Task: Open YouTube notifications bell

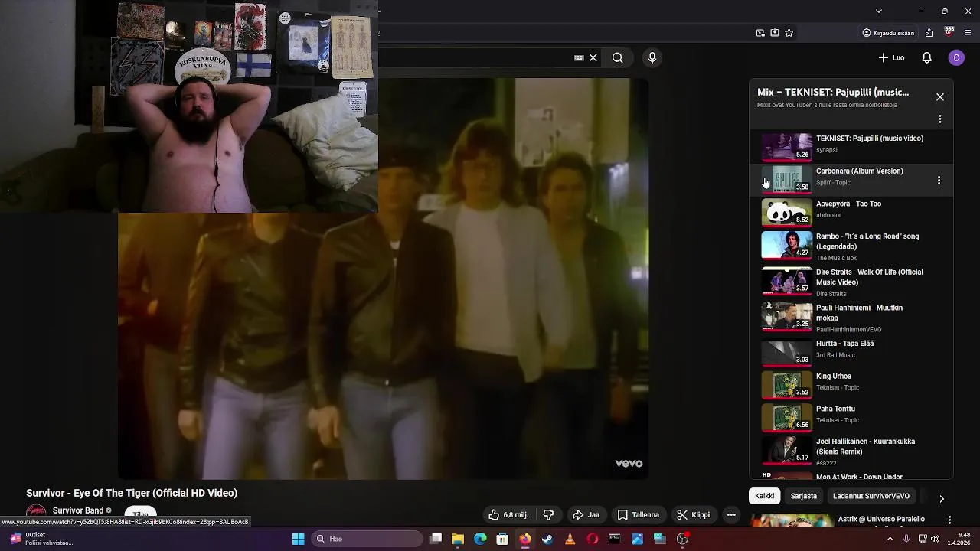Action: (926, 57)
